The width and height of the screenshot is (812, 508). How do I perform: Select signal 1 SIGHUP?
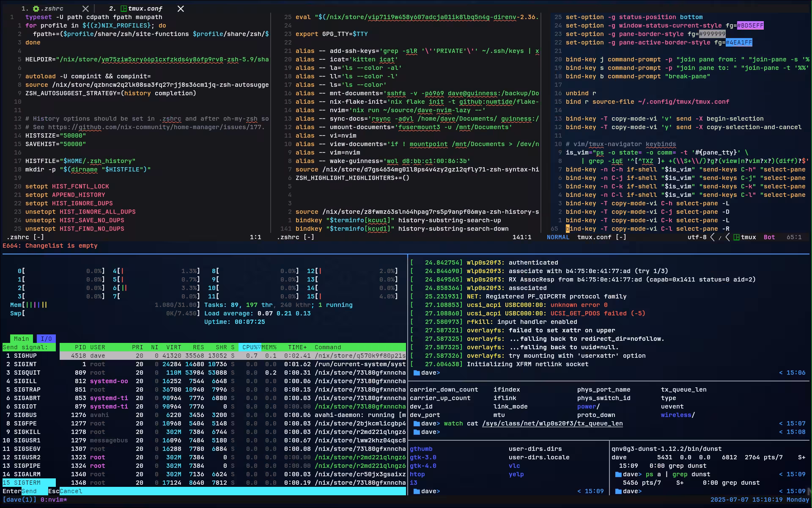tap(29, 356)
